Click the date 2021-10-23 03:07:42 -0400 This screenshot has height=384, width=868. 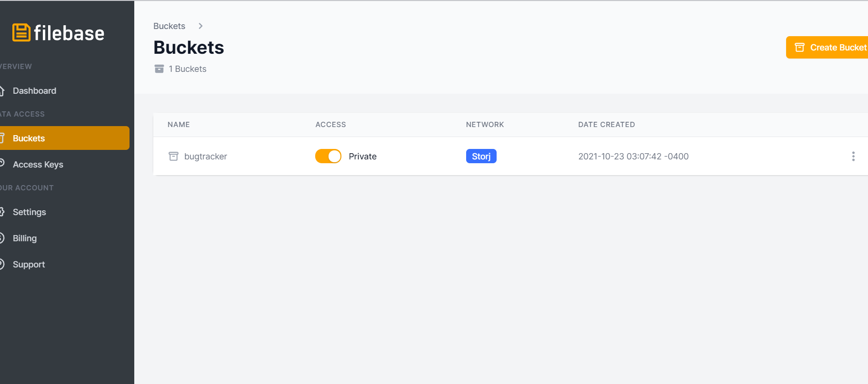(633, 157)
